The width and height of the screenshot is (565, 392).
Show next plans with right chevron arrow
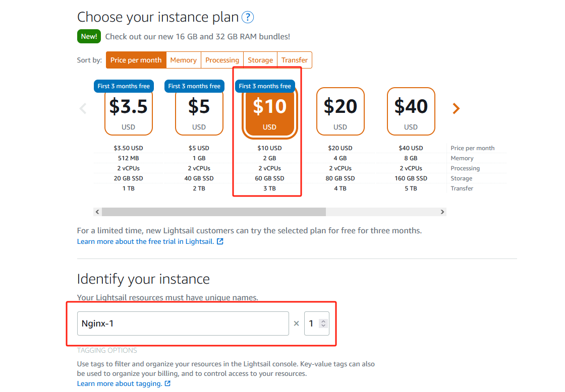(x=456, y=108)
